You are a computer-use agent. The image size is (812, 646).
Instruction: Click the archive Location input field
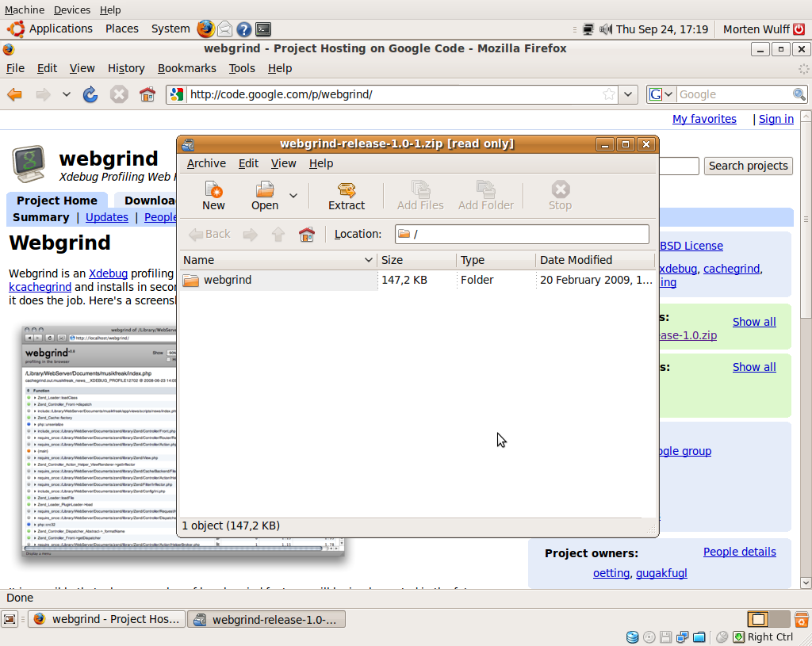click(x=522, y=234)
